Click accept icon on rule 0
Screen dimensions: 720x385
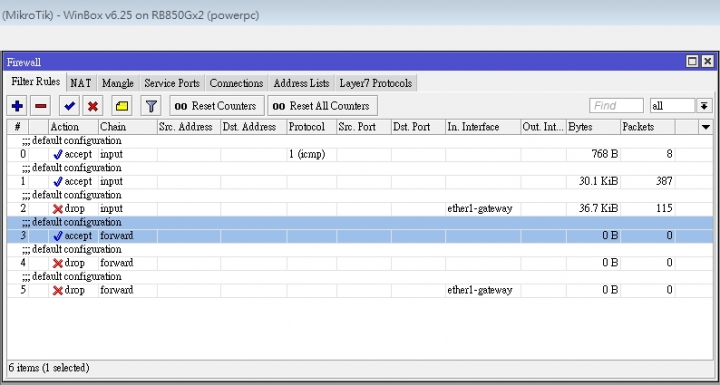point(58,154)
